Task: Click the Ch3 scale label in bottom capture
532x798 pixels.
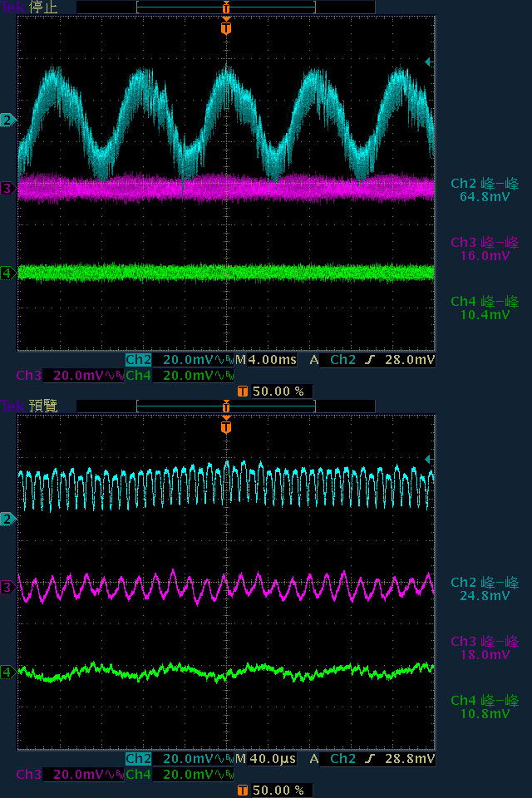Action: tap(28, 775)
